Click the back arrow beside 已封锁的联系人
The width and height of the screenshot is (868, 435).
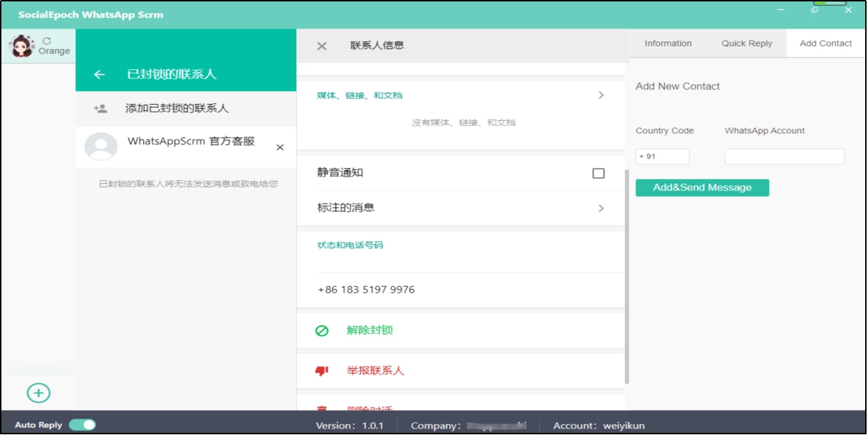click(x=99, y=74)
